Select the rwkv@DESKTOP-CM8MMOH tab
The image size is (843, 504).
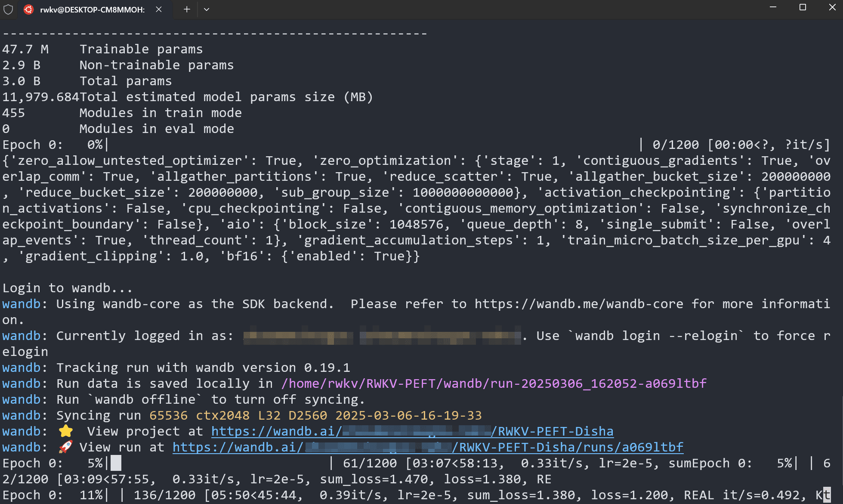[92, 9]
